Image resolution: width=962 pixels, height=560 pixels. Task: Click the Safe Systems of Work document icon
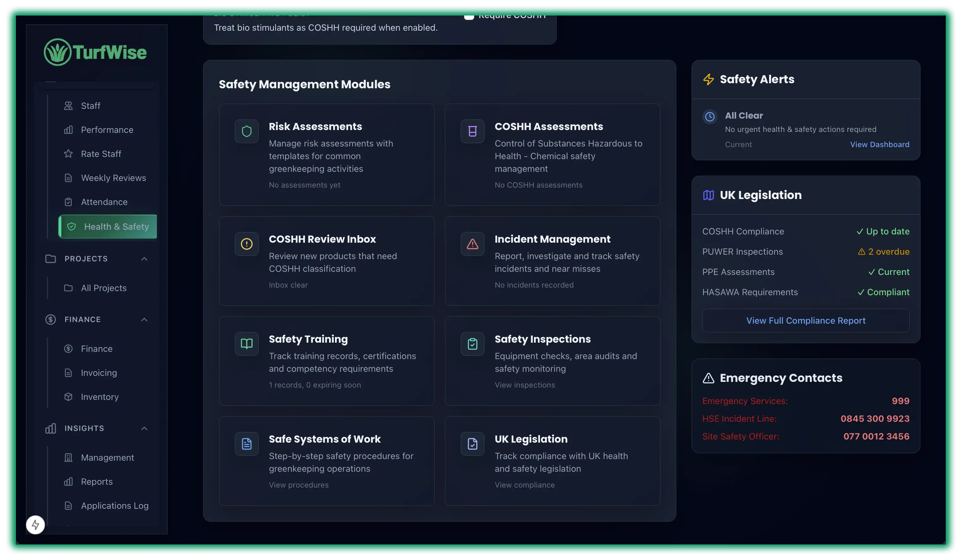[247, 443]
